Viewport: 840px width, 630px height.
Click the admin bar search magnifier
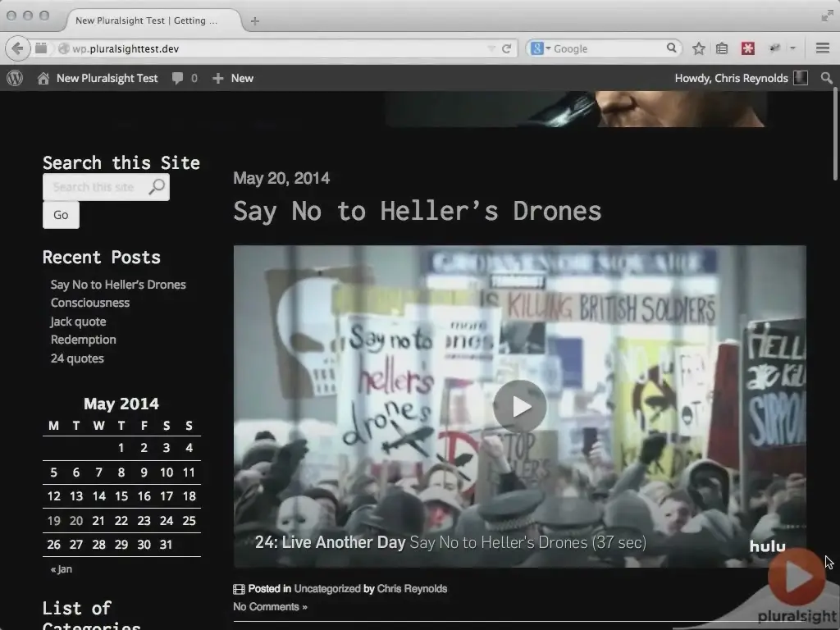click(827, 78)
